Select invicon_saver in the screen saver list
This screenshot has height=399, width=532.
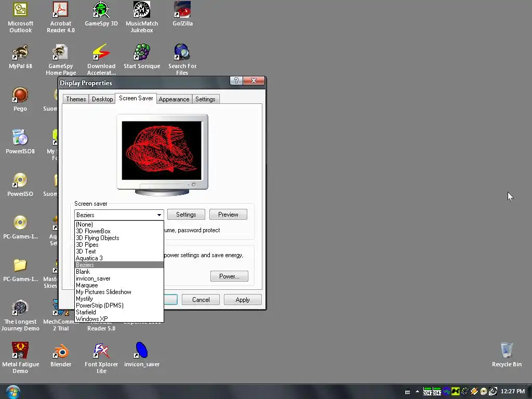coord(119,278)
